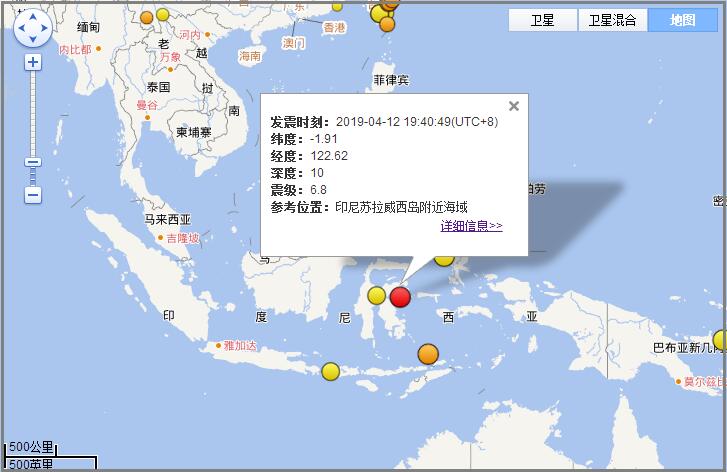
Task: Open the 详细信息>> details link
Action: (472, 226)
